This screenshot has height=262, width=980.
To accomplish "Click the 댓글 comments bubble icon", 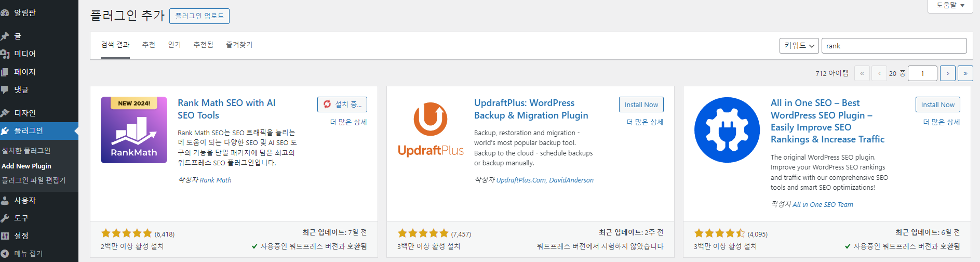I will point(5,89).
